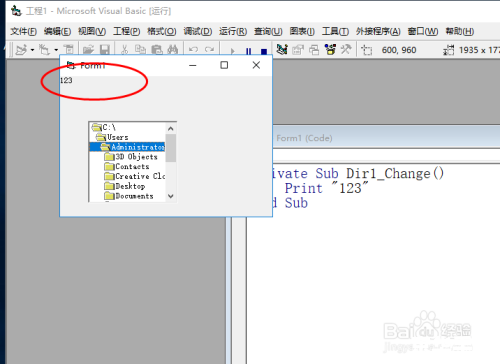Open the 调试(D) menu
This screenshot has height=364, width=500.
pyautogui.click(x=198, y=31)
